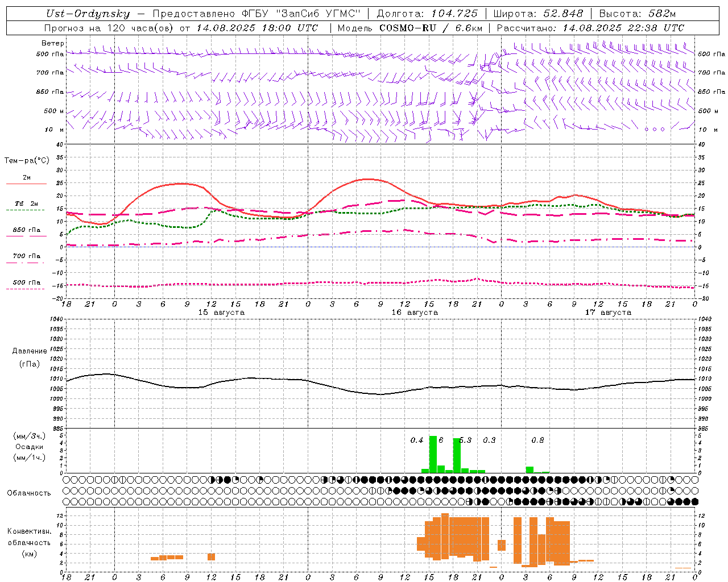Select the (км) convective cloud unit label

[x=30, y=554]
